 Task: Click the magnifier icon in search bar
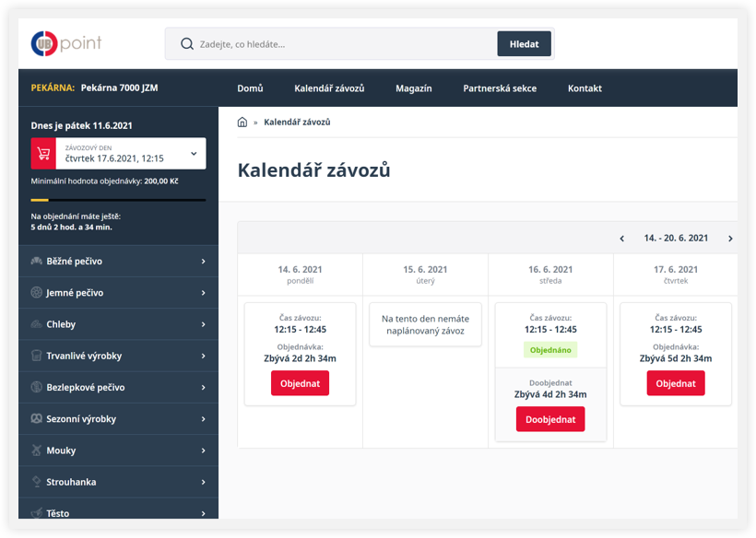coord(187,44)
